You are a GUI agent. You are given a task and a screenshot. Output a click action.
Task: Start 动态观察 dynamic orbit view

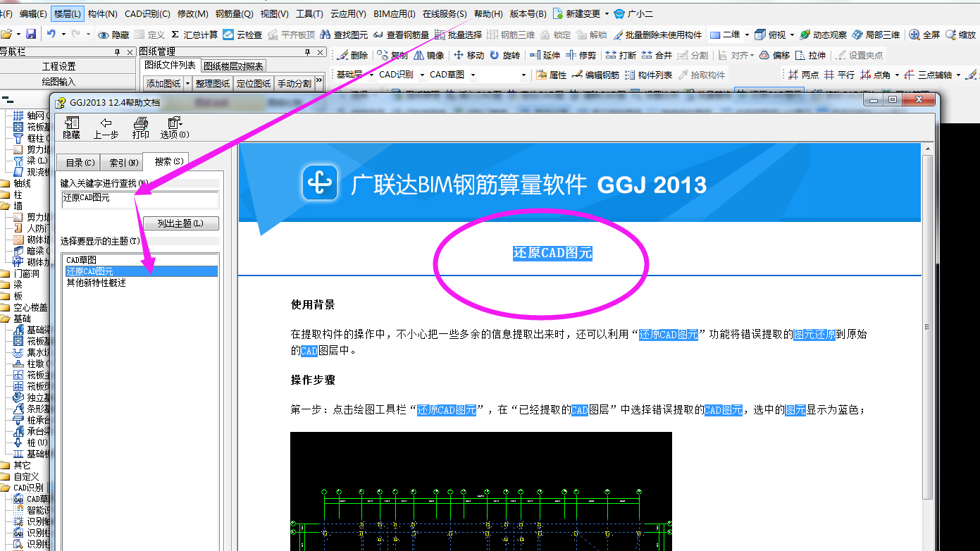823,35
